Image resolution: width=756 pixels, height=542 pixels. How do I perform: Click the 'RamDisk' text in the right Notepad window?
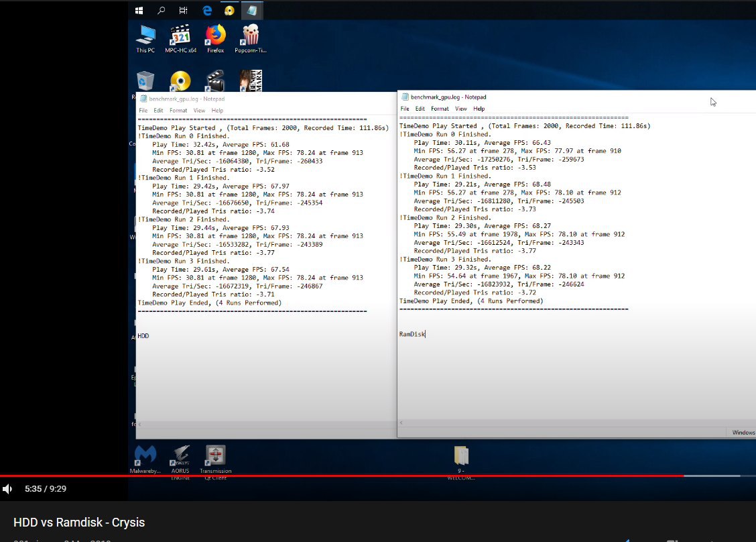pos(412,334)
